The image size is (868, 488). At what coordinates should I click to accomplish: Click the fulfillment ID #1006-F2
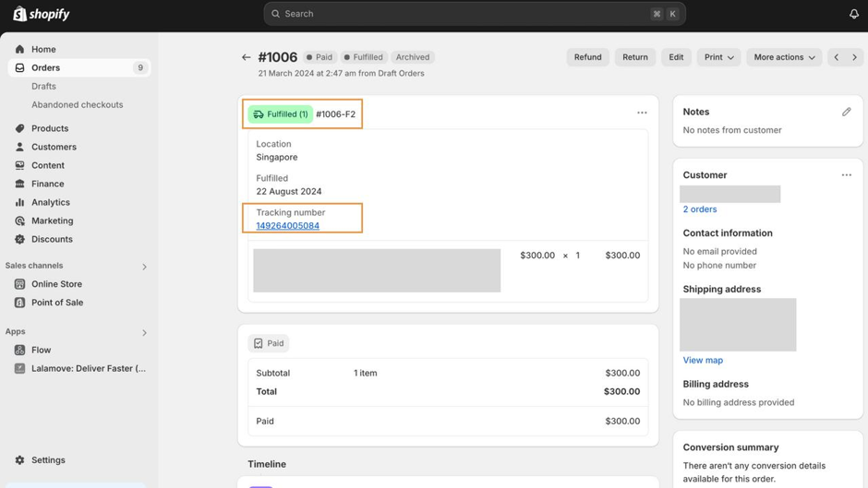(335, 114)
